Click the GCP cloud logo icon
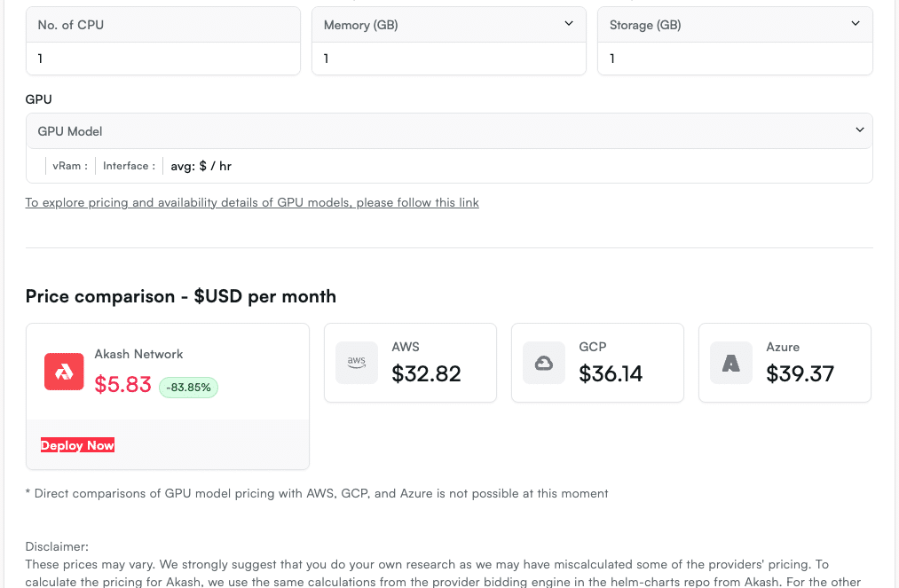This screenshot has height=588, width=899. tap(543, 363)
